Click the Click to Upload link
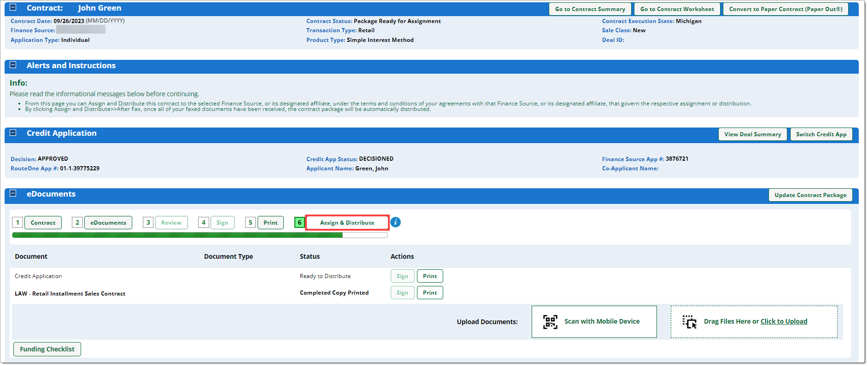Image resolution: width=868 pixels, height=366 pixels. 784,321
